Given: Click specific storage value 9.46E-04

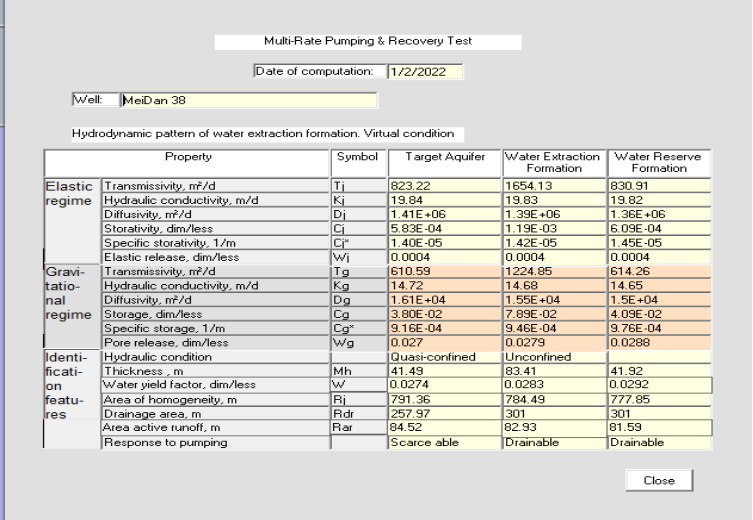Looking at the screenshot, I should [x=554, y=328].
